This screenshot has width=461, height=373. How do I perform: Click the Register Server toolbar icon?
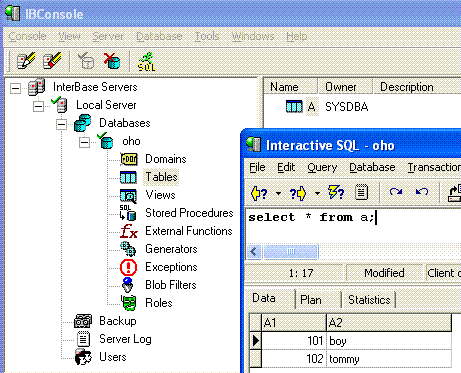[26, 61]
